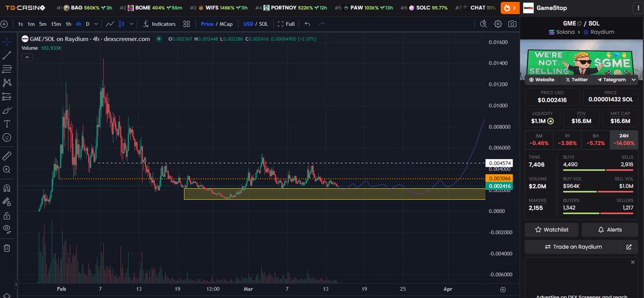Toggle lock all drawing tools
The height and width of the screenshot is (298, 644).
tap(7, 215)
